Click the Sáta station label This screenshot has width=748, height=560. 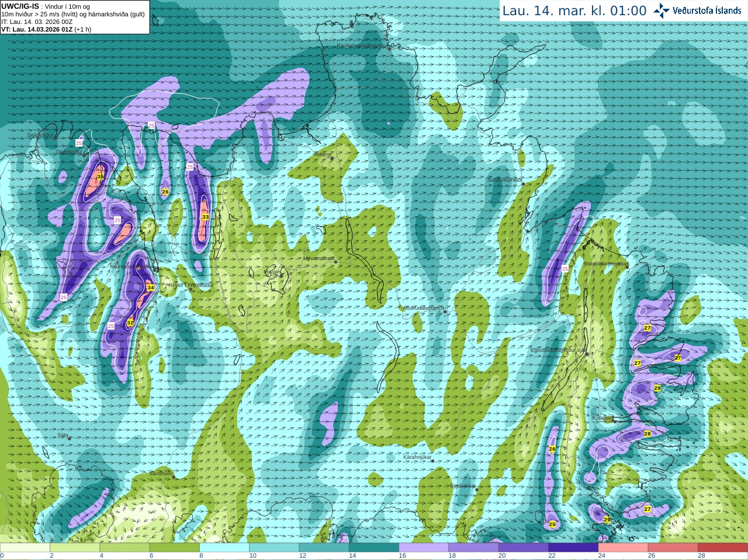(63, 435)
